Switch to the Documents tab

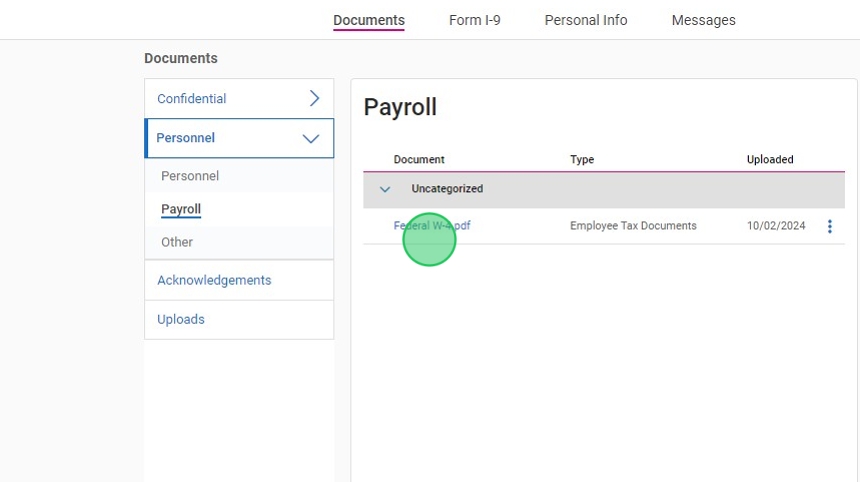[x=369, y=20]
